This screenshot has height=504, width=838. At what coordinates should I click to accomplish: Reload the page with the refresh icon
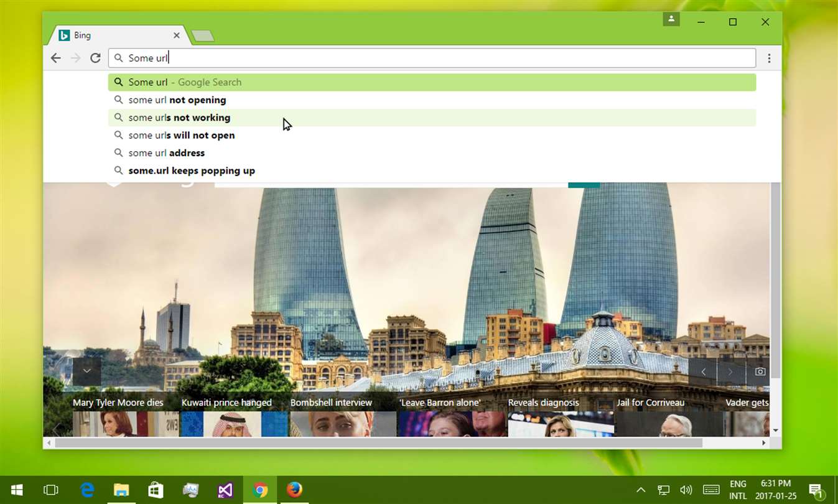(95, 58)
